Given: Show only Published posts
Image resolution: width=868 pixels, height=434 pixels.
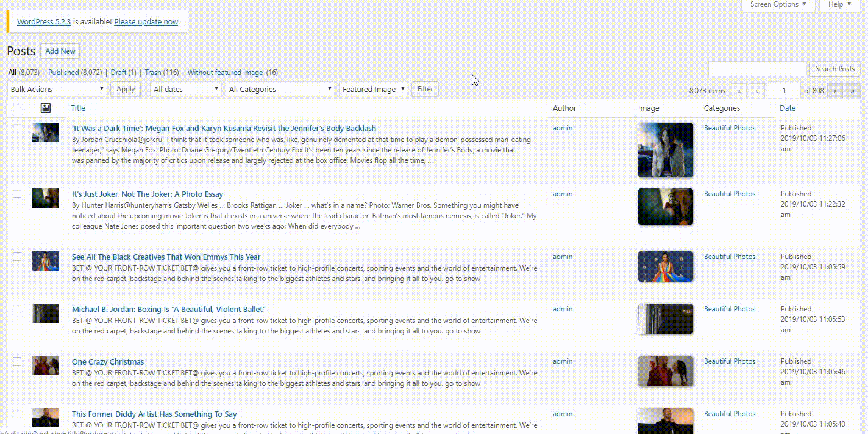Looking at the screenshot, I should tap(63, 73).
